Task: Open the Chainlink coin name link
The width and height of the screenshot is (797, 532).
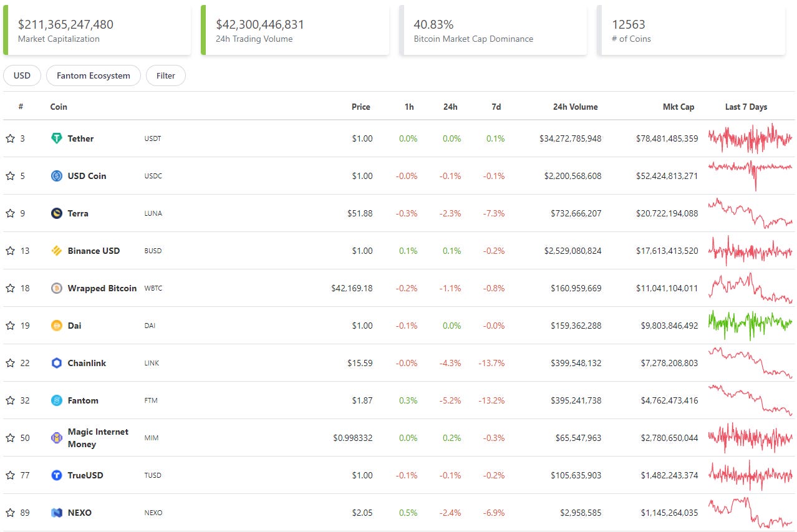Action: 87,363
